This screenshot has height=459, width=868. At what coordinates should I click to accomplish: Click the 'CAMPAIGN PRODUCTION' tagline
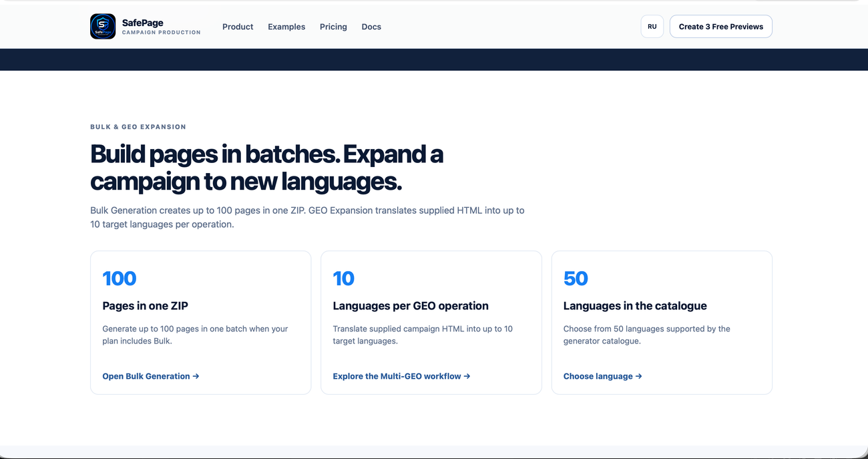[x=161, y=33]
